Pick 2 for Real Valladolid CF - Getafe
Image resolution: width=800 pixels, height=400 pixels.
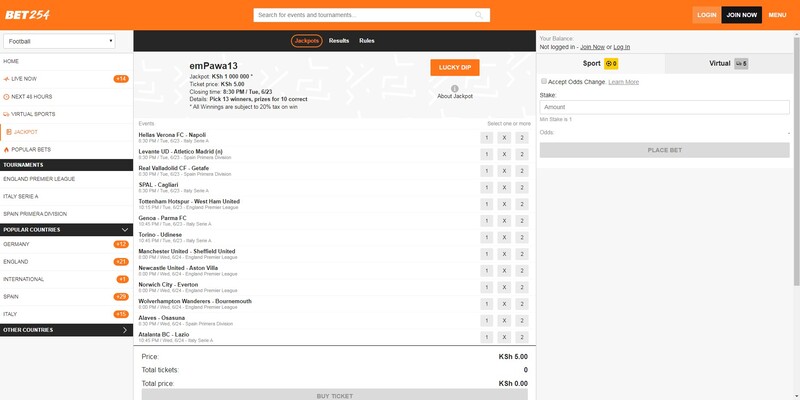(x=521, y=171)
